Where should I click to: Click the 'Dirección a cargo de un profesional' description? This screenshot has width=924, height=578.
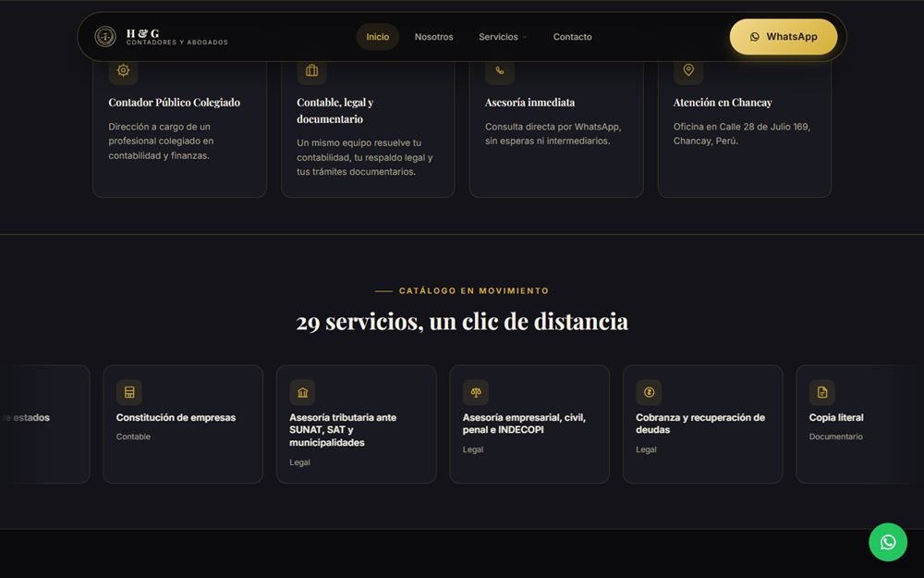[x=161, y=141]
